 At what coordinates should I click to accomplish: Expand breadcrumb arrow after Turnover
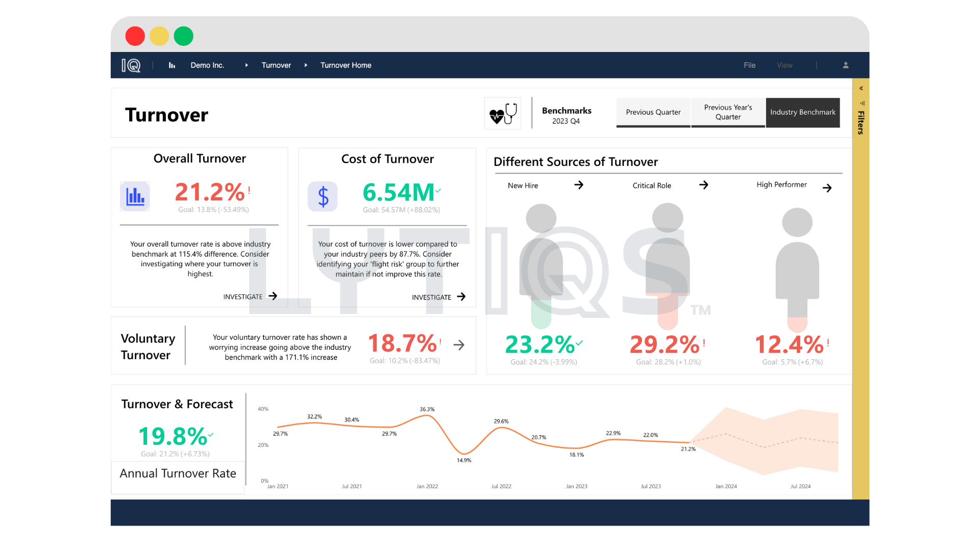(306, 65)
